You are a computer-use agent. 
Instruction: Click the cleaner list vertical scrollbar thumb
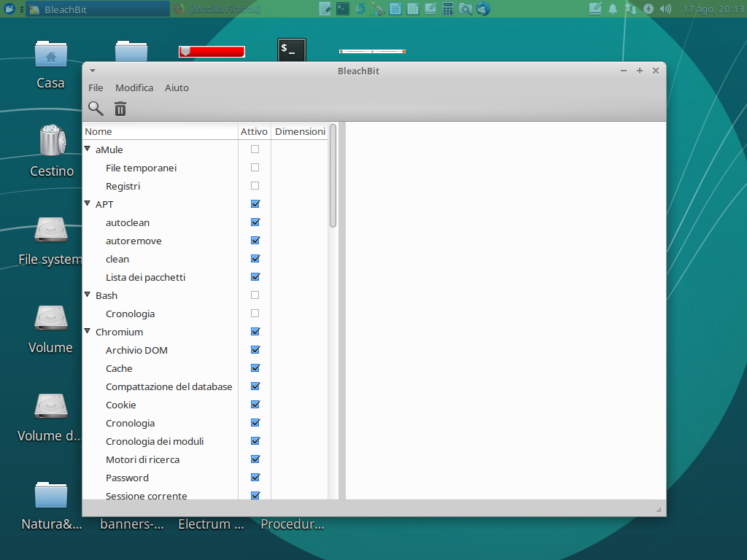333,175
